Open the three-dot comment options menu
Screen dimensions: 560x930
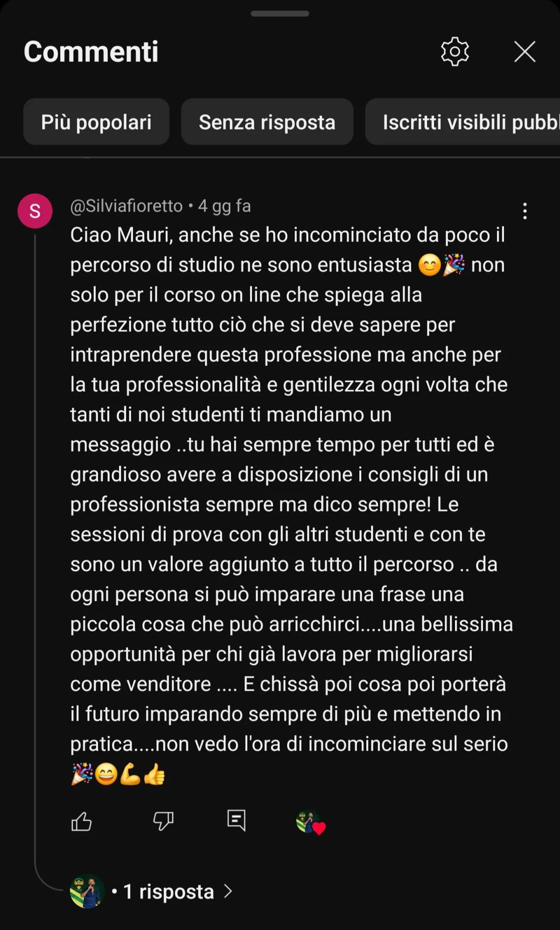click(525, 211)
